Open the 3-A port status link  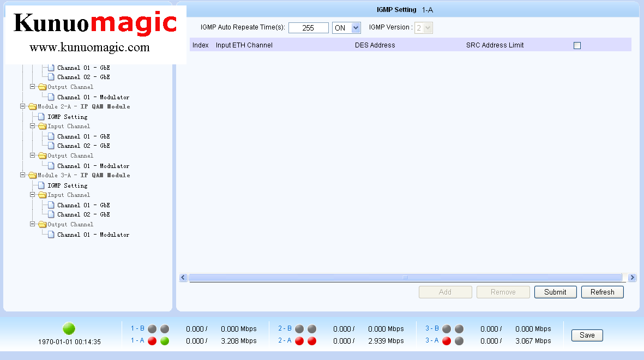432,340
